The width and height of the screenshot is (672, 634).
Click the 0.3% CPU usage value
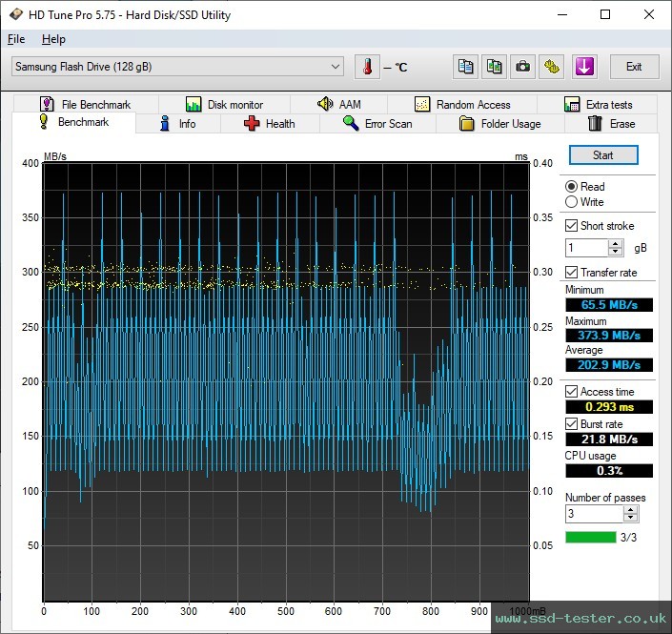coord(609,471)
